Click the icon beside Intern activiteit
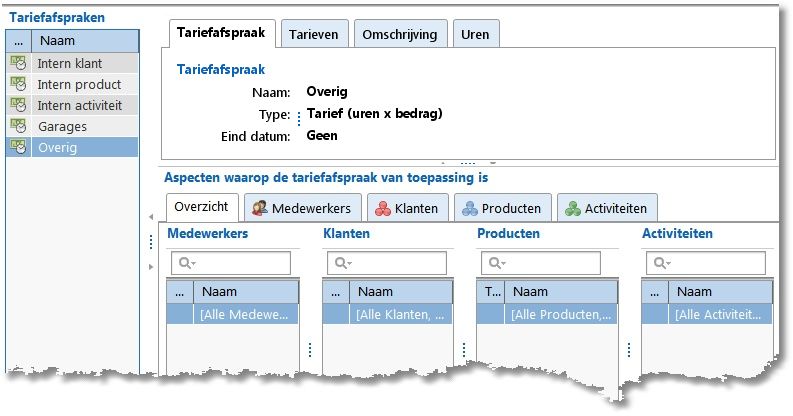Image resolution: width=793 pixels, height=416 pixels. point(17,105)
